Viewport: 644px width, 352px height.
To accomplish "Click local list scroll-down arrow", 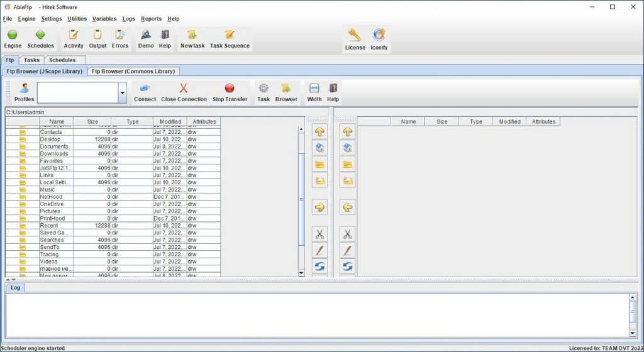I will 301,273.
